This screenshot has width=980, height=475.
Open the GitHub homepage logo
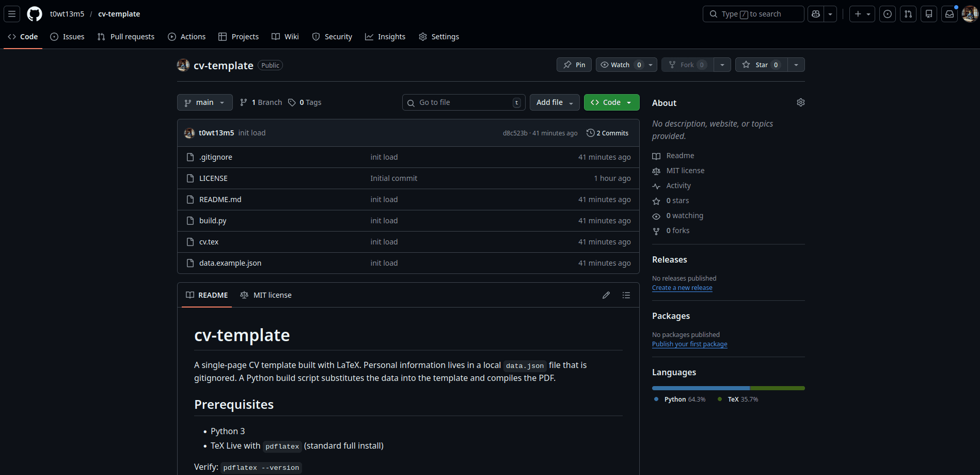(x=35, y=14)
